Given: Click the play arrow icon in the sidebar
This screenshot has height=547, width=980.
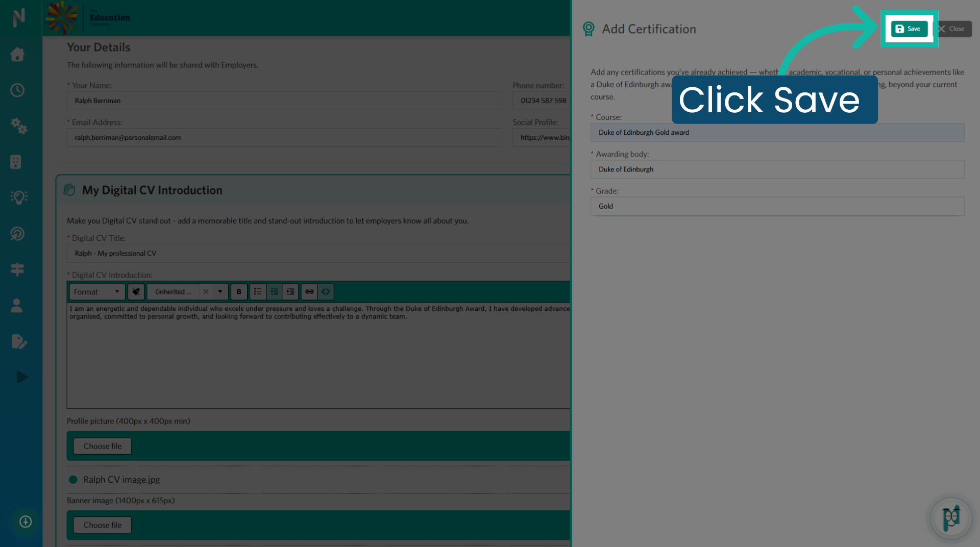Looking at the screenshot, I should point(22,377).
